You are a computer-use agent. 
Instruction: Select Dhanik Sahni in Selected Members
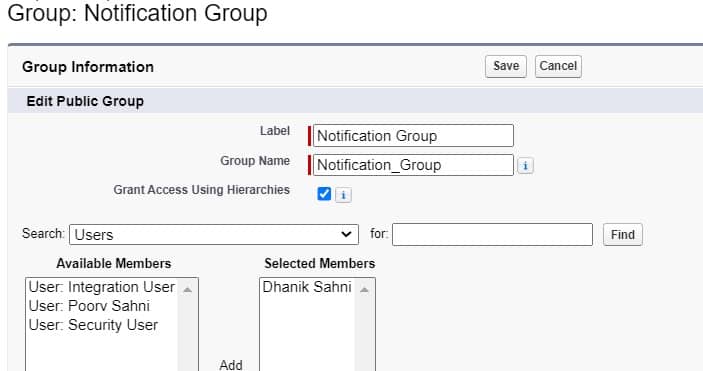[307, 287]
